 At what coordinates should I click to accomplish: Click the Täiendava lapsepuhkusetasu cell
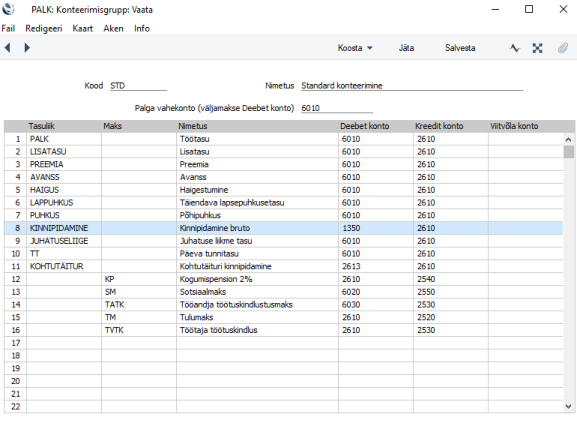(258, 203)
